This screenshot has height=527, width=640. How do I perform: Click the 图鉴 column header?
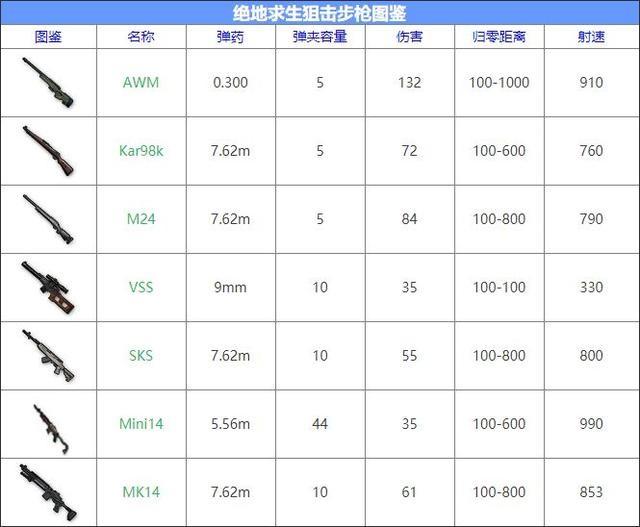click(x=48, y=37)
